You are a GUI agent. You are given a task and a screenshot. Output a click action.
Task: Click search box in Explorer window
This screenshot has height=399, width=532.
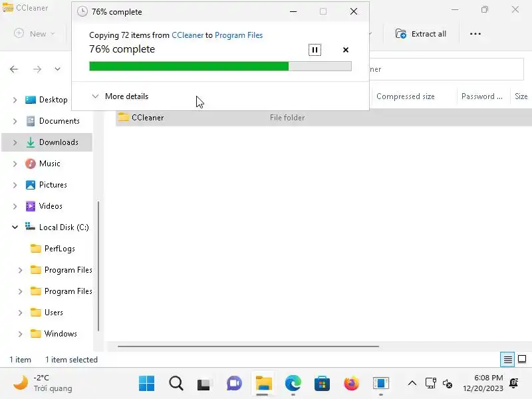[446, 69]
